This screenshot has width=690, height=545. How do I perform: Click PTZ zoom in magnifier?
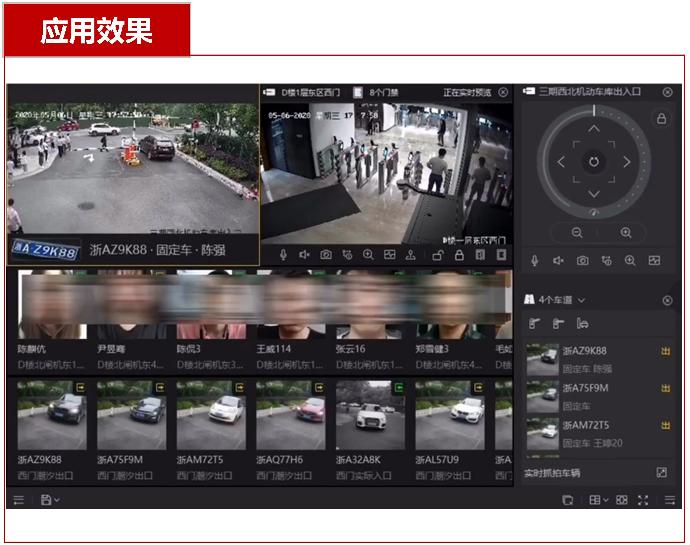click(626, 232)
